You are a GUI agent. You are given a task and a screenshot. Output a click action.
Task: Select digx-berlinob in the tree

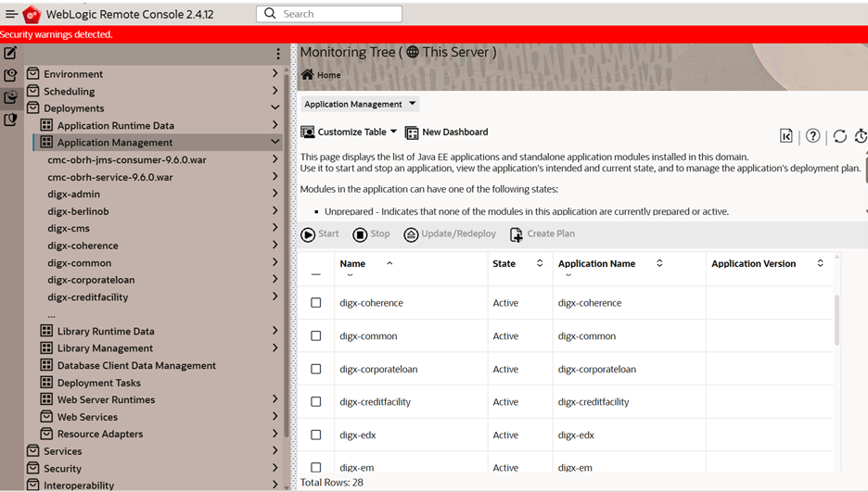pyautogui.click(x=78, y=211)
